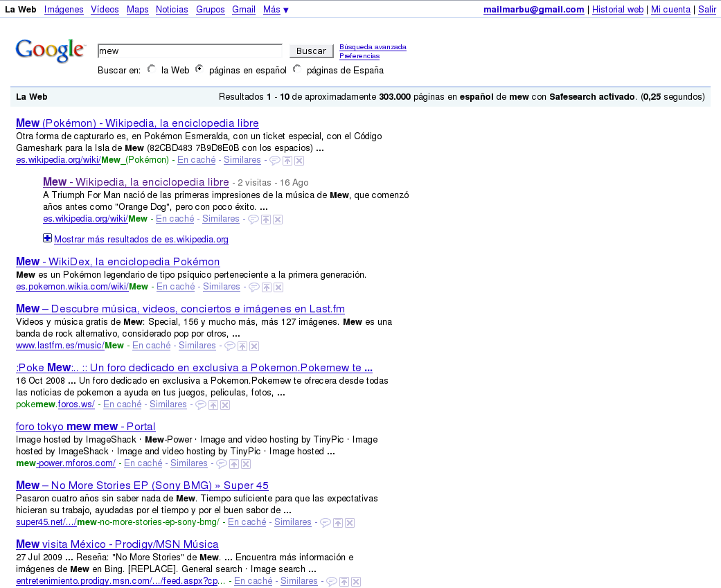Click the 'Mi cuenta' link
The height and width of the screenshot is (588, 721).
[x=670, y=10]
